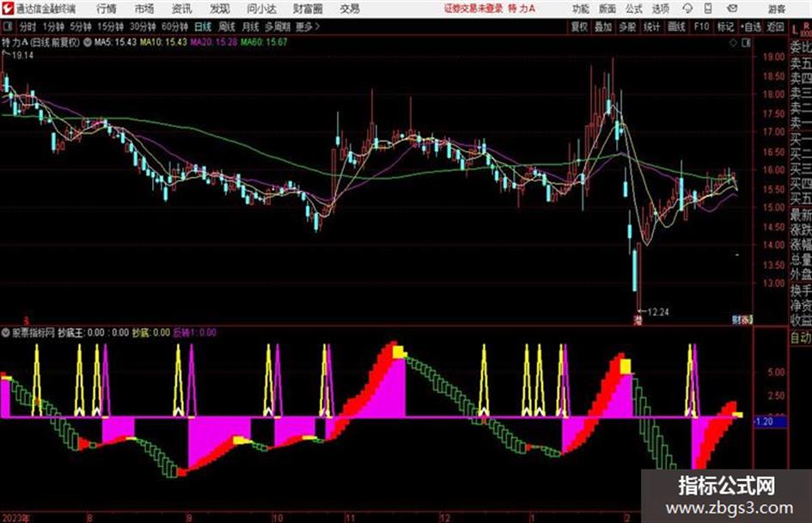The width and height of the screenshot is (812, 523).
Task: Switch to the 分时 period tab
Action: click(x=27, y=27)
